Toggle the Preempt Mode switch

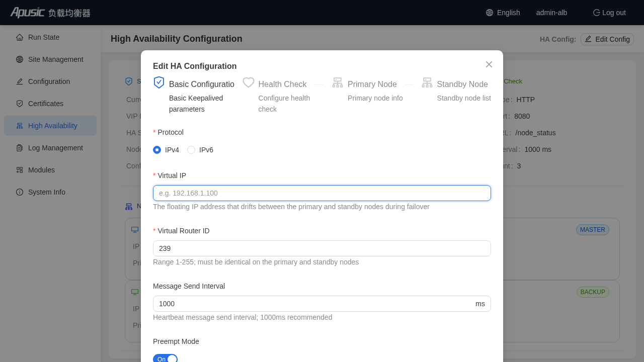[165, 359]
